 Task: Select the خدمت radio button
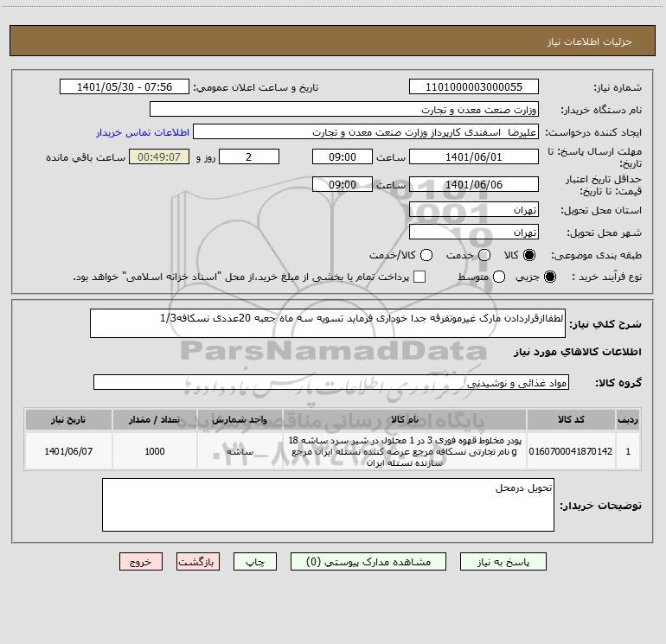coord(484,255)
